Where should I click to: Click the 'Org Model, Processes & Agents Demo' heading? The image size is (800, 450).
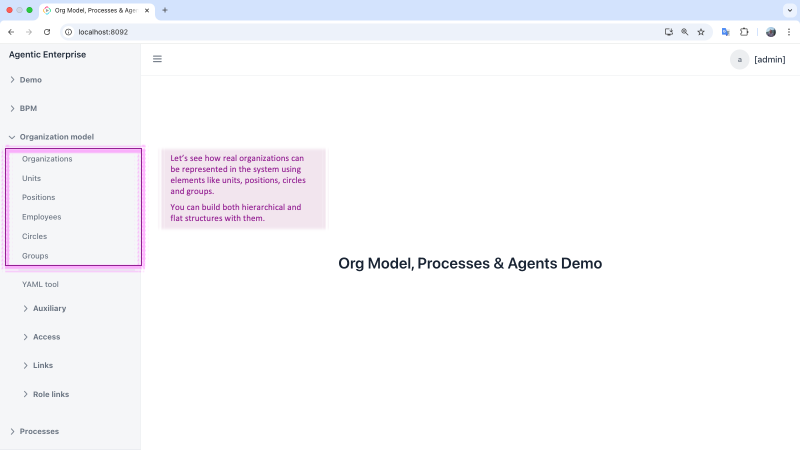point(470,263)
